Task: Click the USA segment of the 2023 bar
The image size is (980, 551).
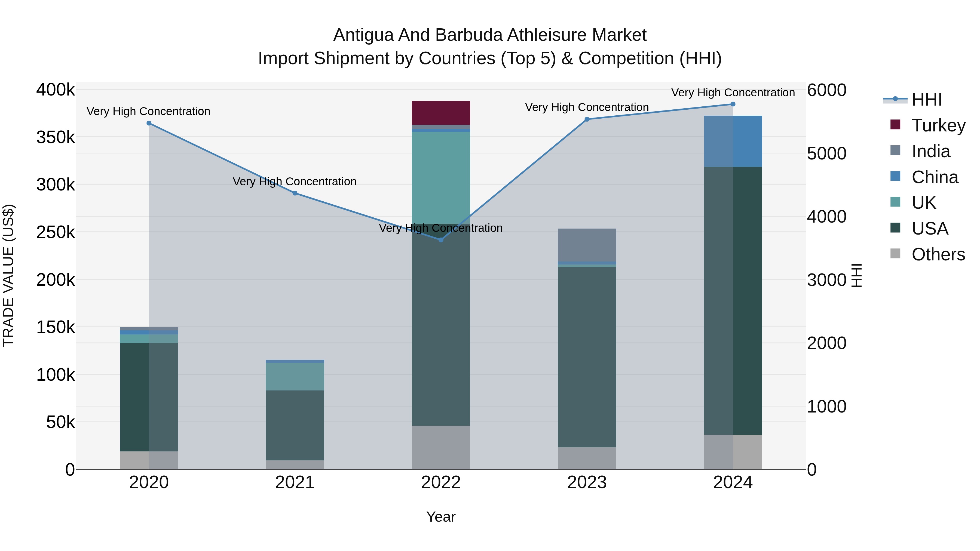Action: coord(587,357)
